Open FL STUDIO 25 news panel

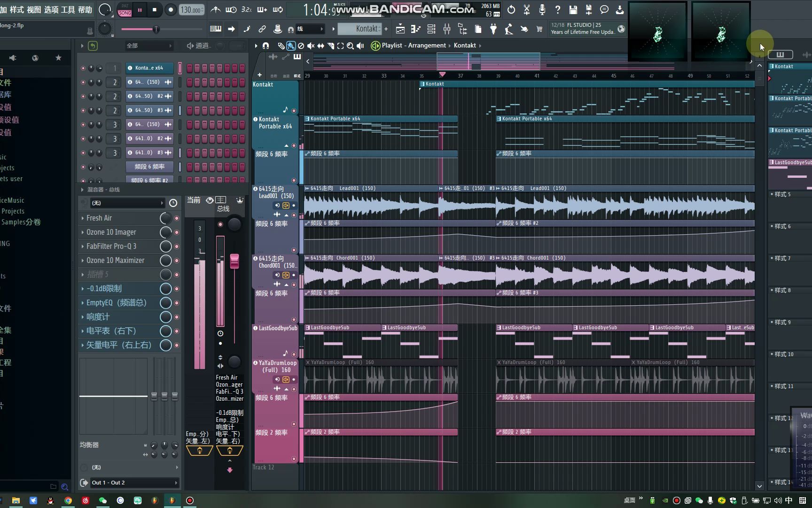(588, 29)
